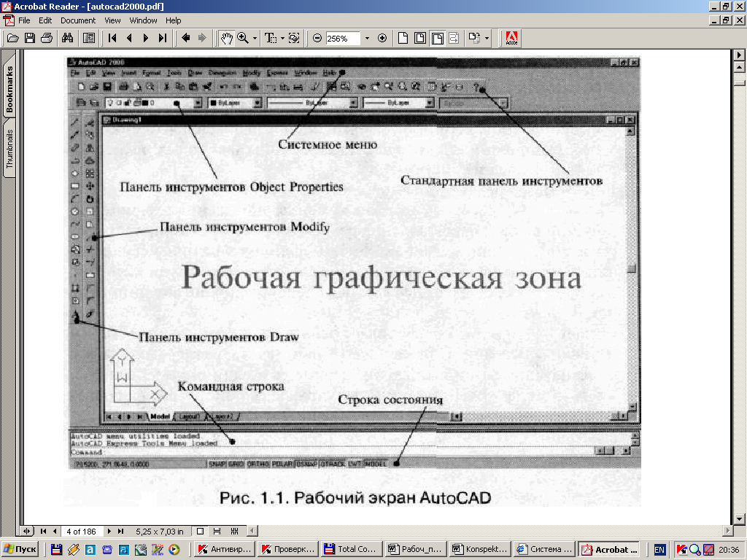Viewport: 747px width, 560px height.
Task: Go to last page from status bar
Action: (120, 532)
